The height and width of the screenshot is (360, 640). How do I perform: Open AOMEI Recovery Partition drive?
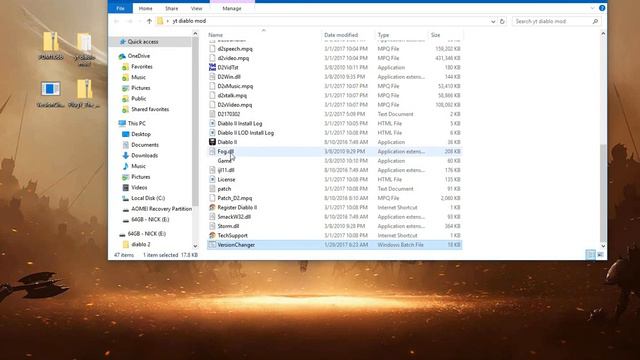(161, 209)
